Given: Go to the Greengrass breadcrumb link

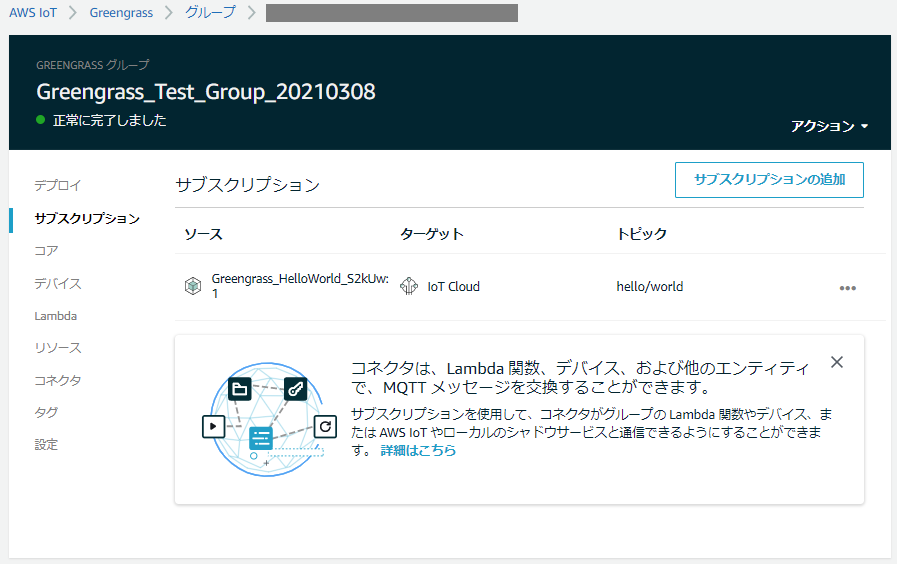Looking at the screenshot, I should [x=121, y=13].
